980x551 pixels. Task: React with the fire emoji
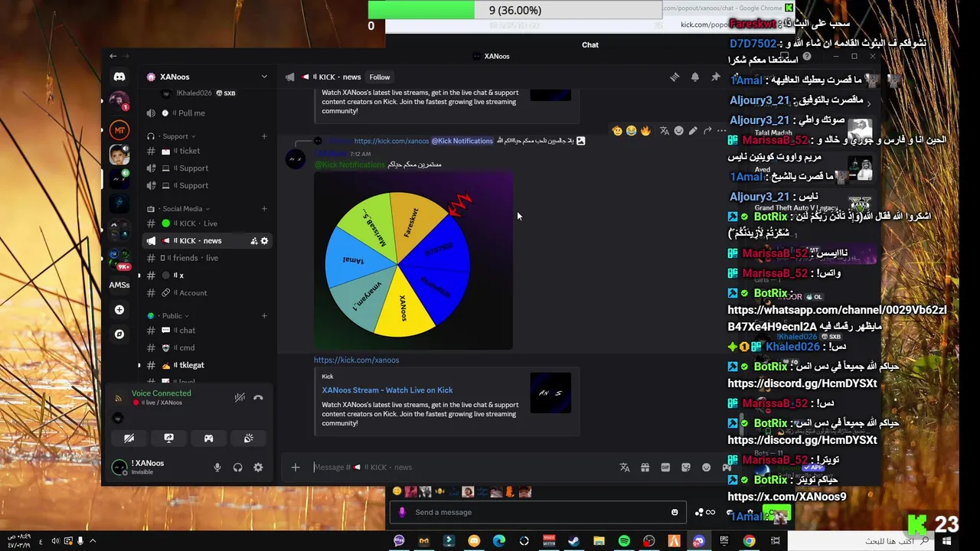645,131
